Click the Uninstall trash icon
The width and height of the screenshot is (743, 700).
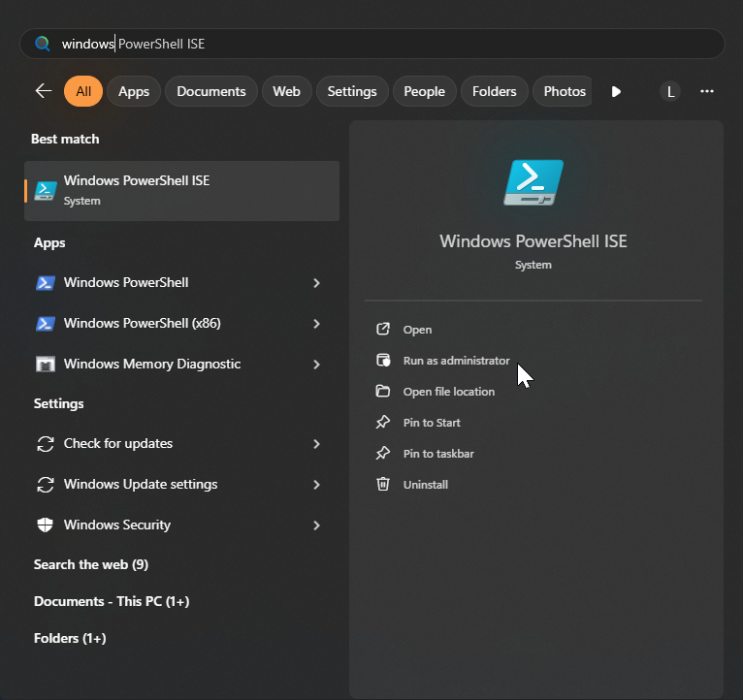(x=383, y=485)
